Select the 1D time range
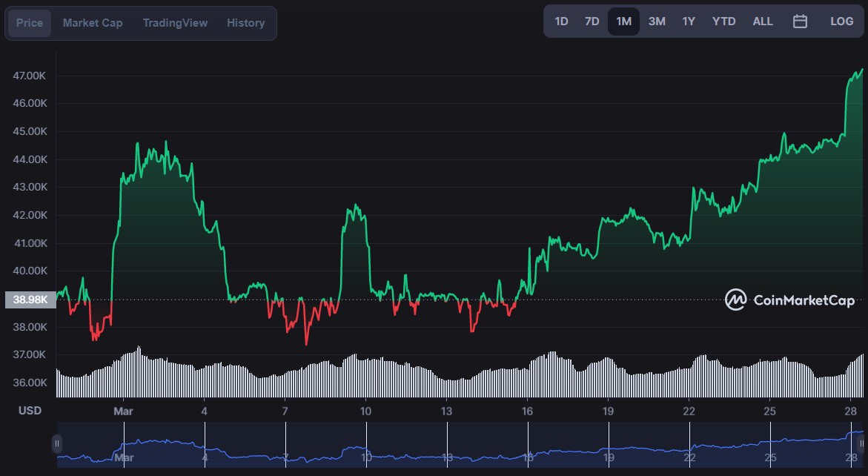This screenshot has height=476, width=868. (561, 22)
